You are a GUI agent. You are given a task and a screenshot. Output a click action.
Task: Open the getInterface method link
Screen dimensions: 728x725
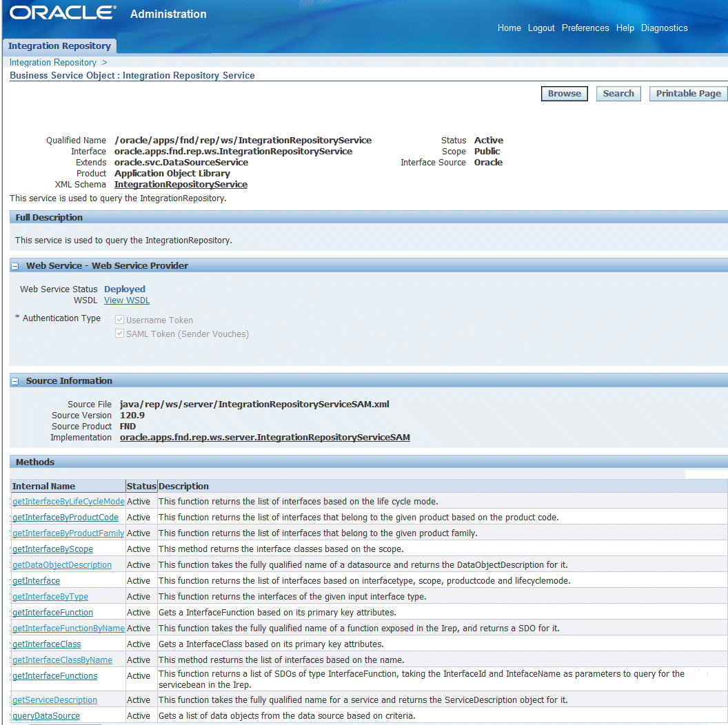click(37, 581)
